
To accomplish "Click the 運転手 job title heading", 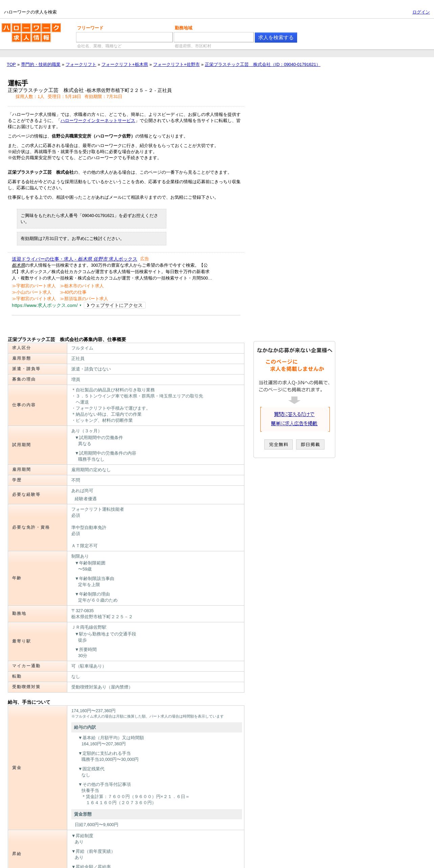I will (18, 83).
